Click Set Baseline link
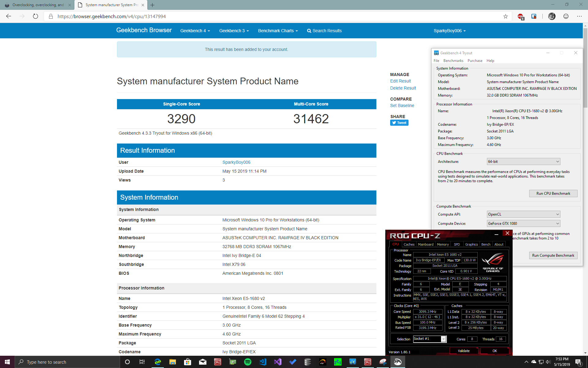 (x=402, y=105)
